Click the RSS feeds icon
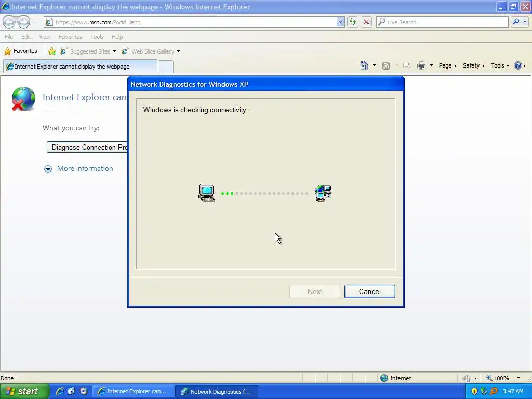Viewport: 532px width, 399px height. 386,66
